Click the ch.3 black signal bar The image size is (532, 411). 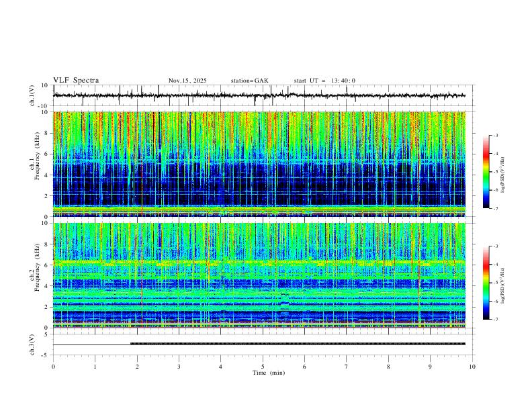(x=298, y=344)
